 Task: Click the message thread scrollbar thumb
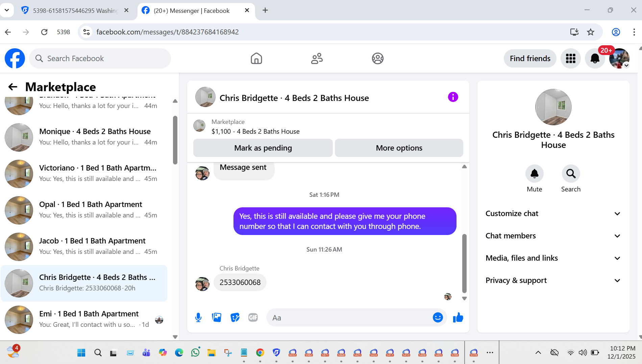pyautogui.click(x=464, y=263)
